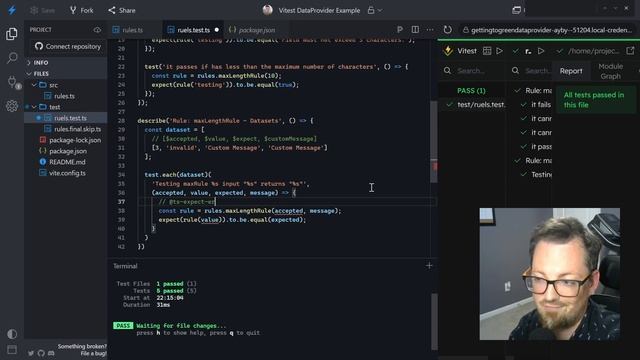
Task: Click 'Something broken? File a bug!' link
Action: pyautogui.click(x=82, y=350)
